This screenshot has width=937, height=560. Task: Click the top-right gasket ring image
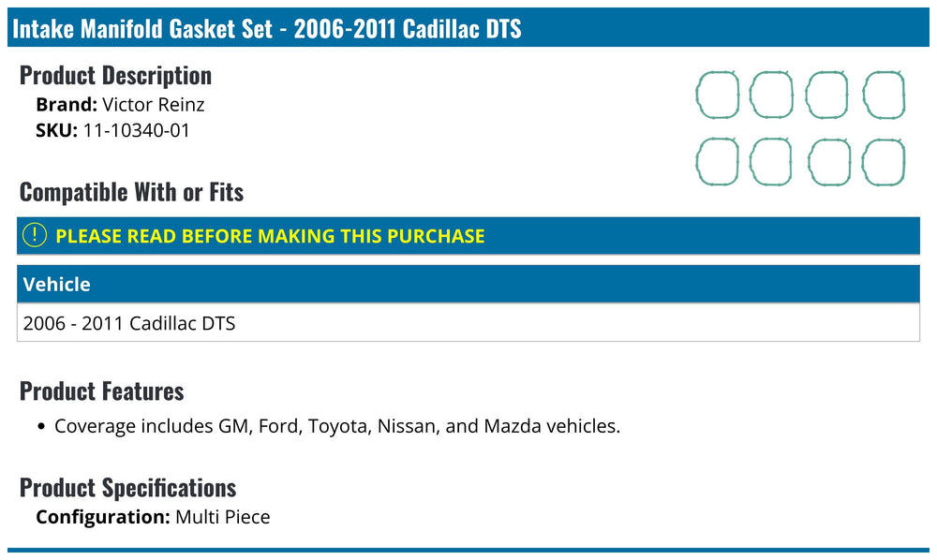coord(884,95)
